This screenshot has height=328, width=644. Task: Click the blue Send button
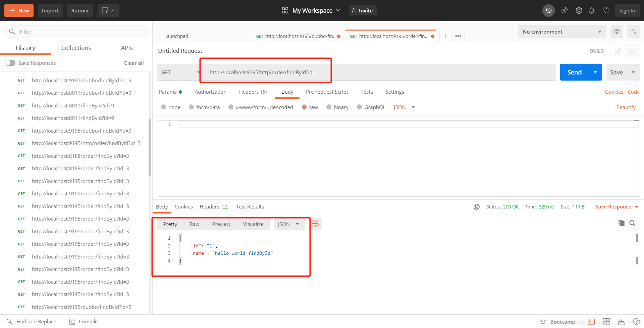click(x=574, y=72)
